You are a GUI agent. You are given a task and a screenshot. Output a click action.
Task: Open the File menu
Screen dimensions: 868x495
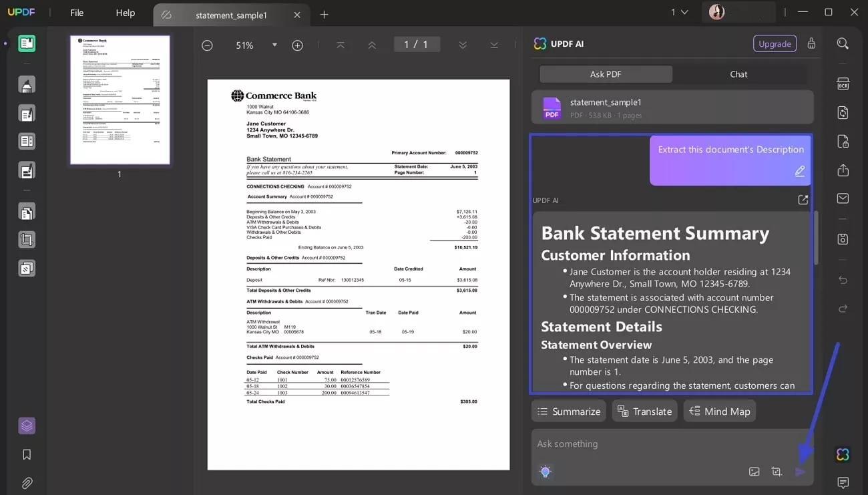77,13
